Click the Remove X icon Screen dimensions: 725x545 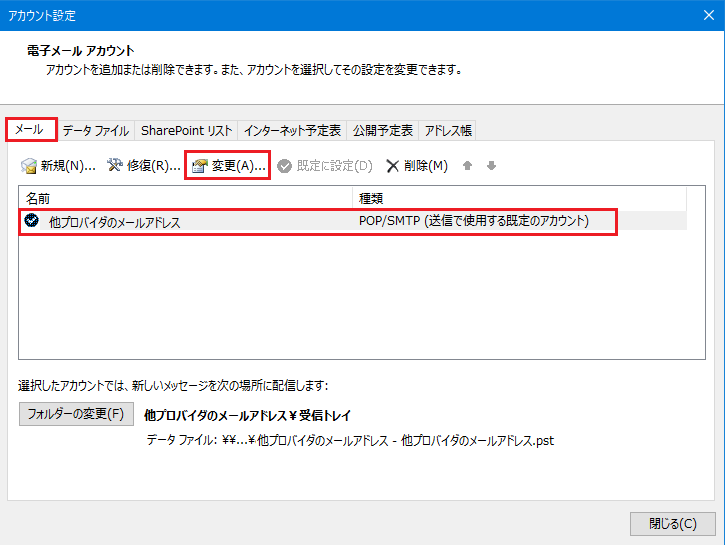(x=392, y=166)
